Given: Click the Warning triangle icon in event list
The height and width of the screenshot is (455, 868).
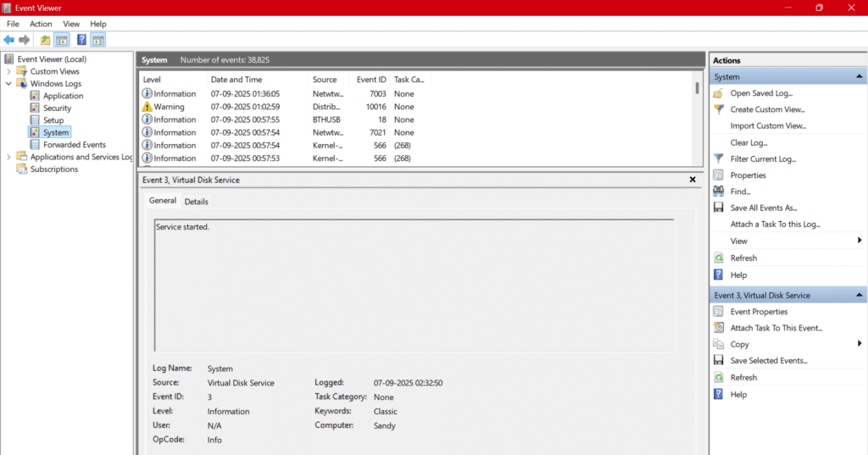Looking at the screenshot, I should (147, 106).
